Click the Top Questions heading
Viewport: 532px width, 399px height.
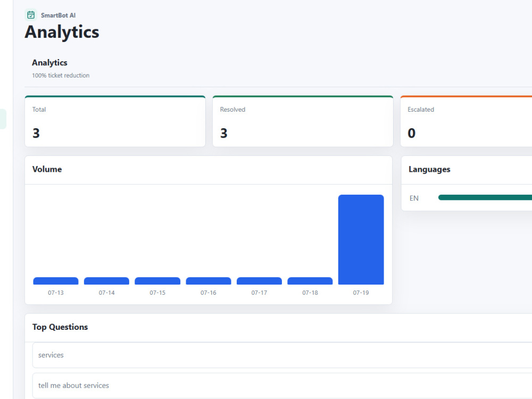click(x=60, y=327)
